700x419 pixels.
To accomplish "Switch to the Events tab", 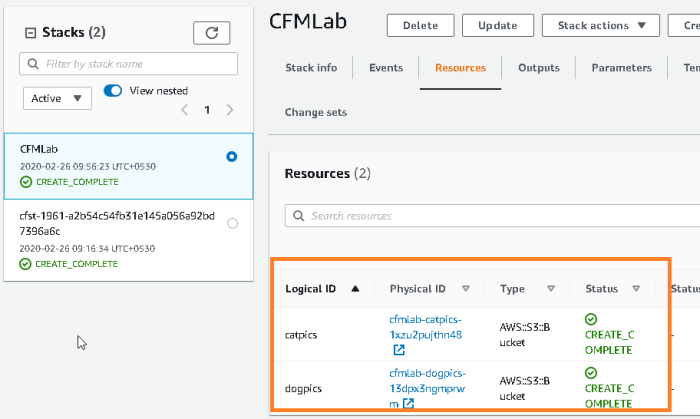I will 386,68.
